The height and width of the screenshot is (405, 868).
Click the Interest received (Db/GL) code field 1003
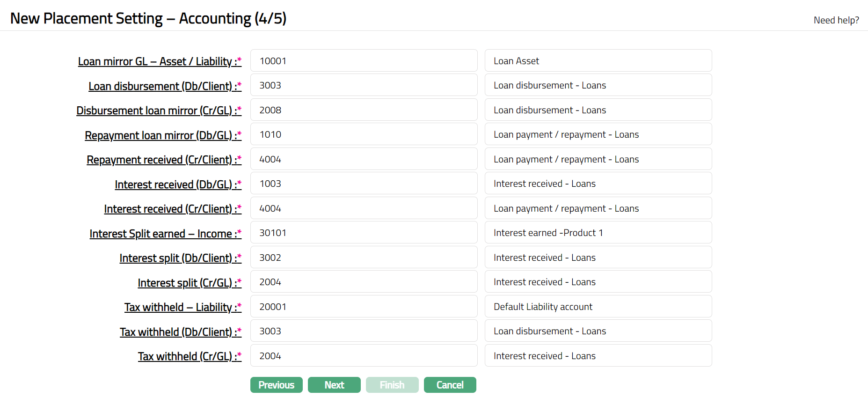coord(364,184)
